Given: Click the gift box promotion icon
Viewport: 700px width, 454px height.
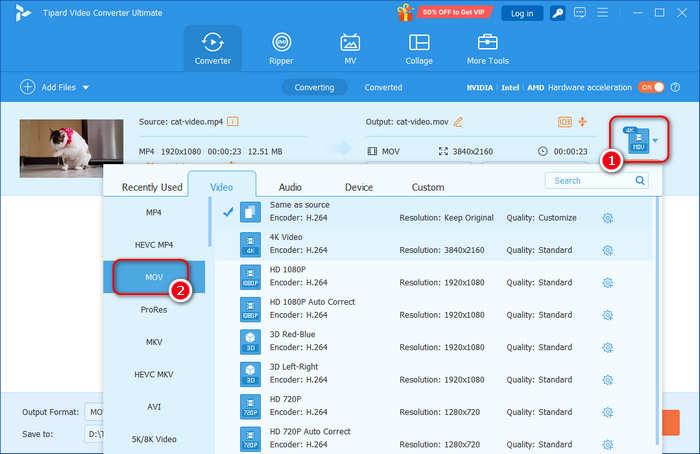Looking at the screenshot, I should click(405, 12).
